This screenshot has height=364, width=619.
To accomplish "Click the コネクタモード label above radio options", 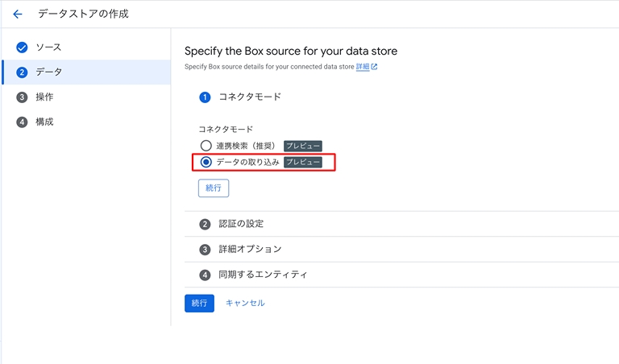I will pyautogui.click(x=226, y=130).
